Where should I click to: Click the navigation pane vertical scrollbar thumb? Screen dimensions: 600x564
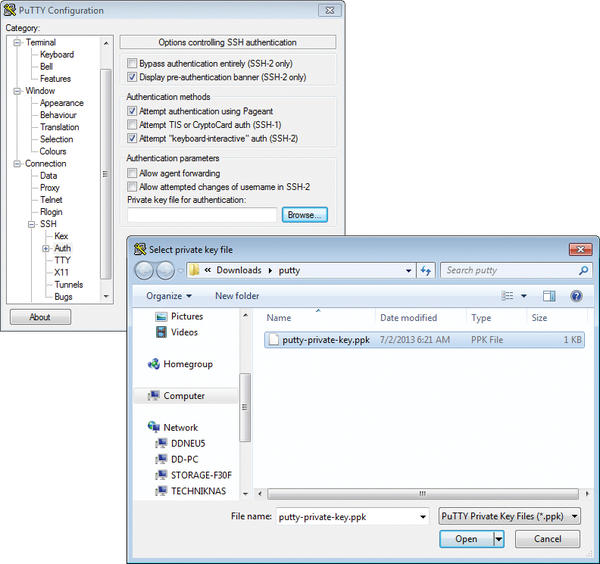click(x=245, y=407)
